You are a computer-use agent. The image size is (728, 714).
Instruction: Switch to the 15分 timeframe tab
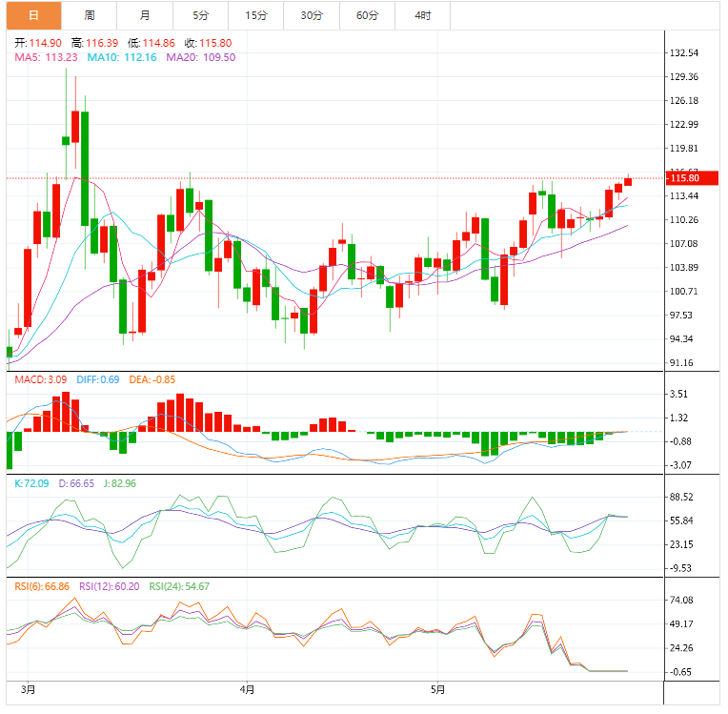[x=255, y=15]
